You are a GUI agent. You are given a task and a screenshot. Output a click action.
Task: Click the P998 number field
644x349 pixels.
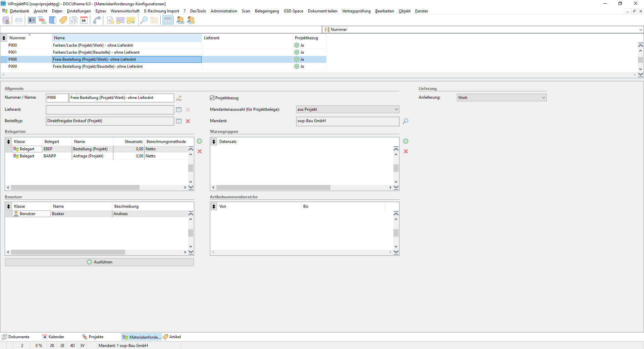point(57,98)
